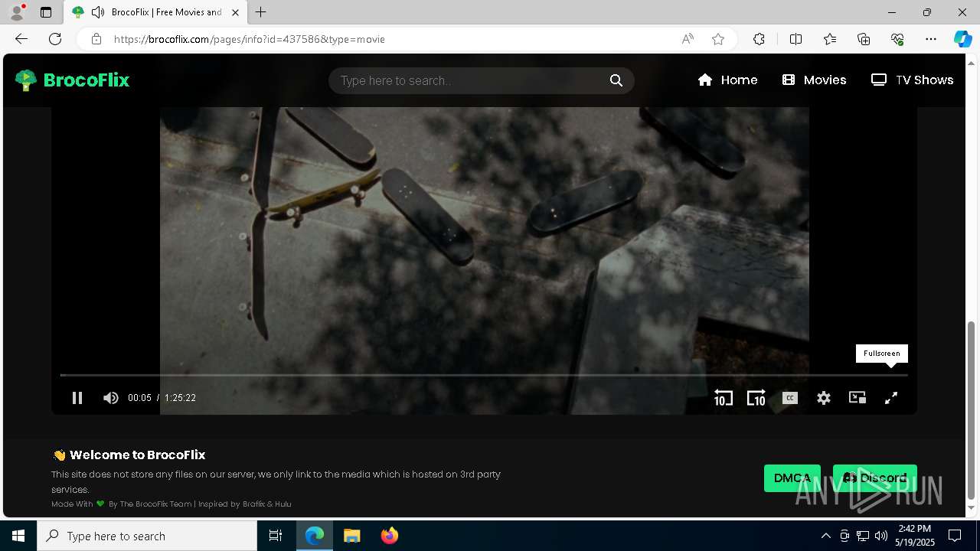Go to Home navigation link

[727, 80]
